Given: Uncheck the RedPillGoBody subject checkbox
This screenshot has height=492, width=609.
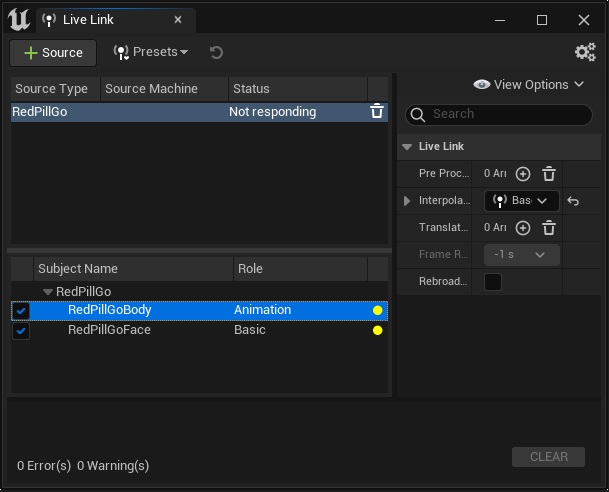Looking at the screenshot, I should coord(21,311).
